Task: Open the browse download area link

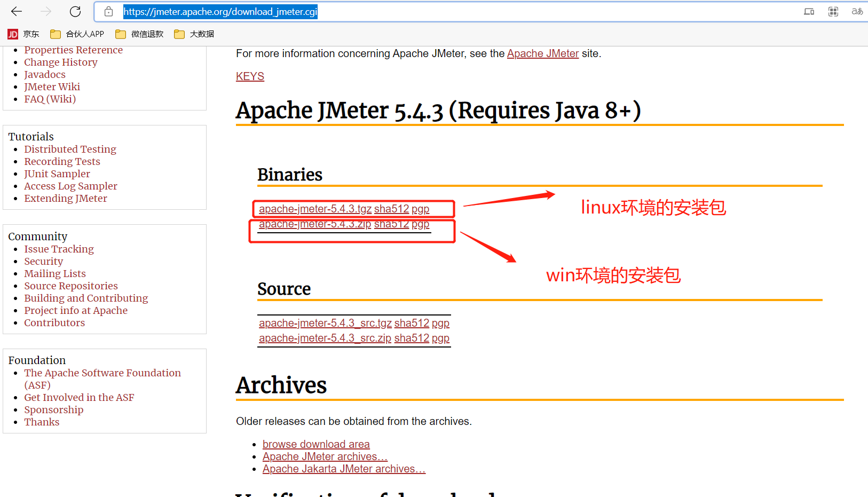Action: 316,444
